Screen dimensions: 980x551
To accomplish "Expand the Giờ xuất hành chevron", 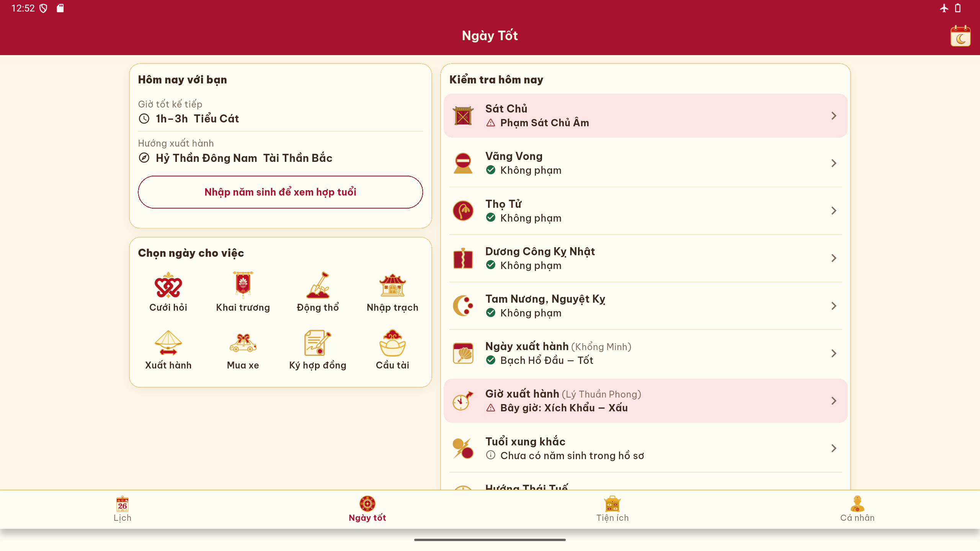I will point(833,401).
